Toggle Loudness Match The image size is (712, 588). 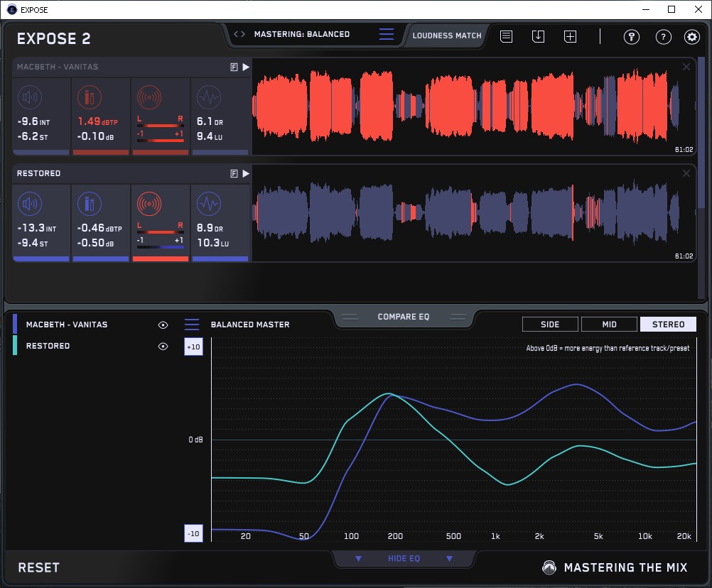pos(446,35)
